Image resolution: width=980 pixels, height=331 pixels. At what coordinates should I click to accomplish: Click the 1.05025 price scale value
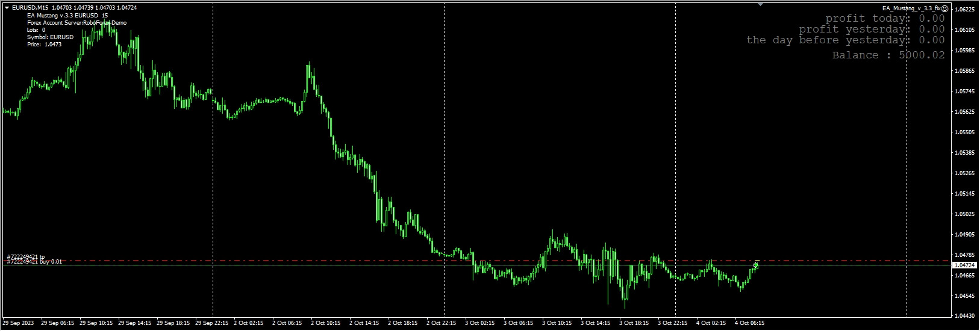[965, 214]
